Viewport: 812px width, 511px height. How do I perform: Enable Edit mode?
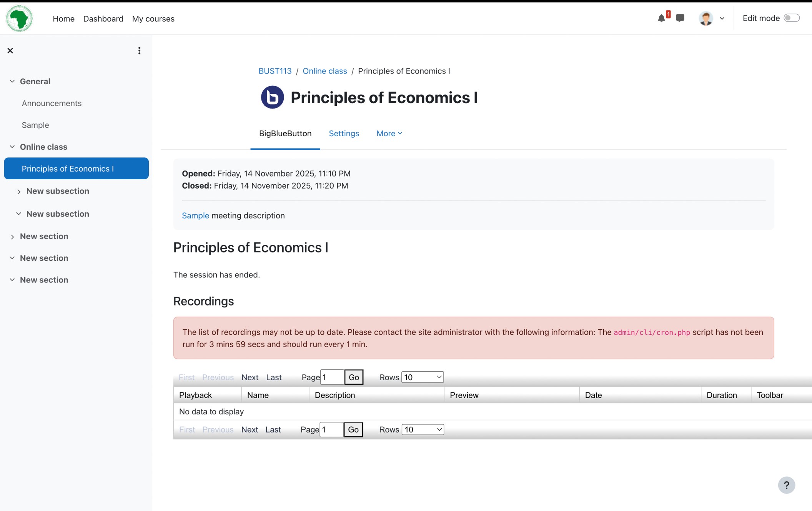791,18
